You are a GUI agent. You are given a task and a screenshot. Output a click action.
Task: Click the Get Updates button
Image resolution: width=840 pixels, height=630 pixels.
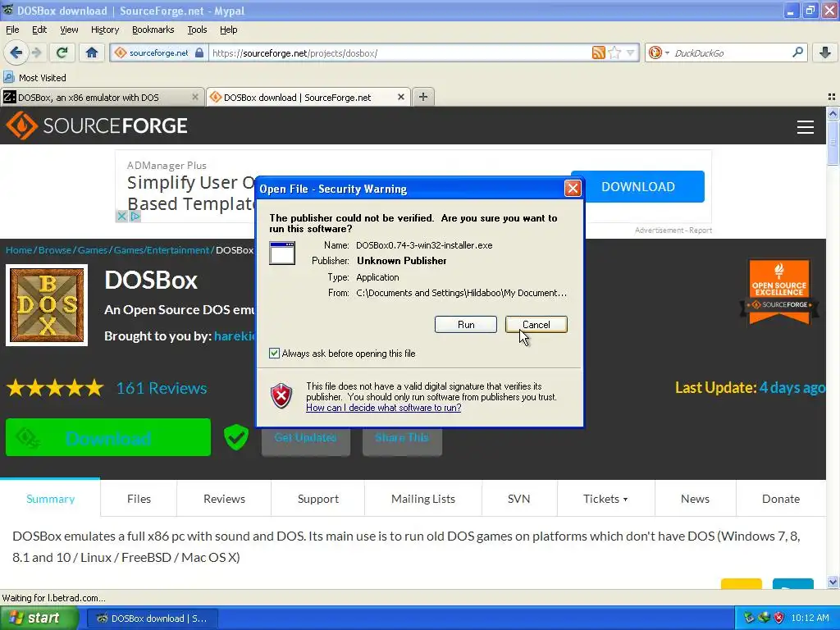pos(305,438)
